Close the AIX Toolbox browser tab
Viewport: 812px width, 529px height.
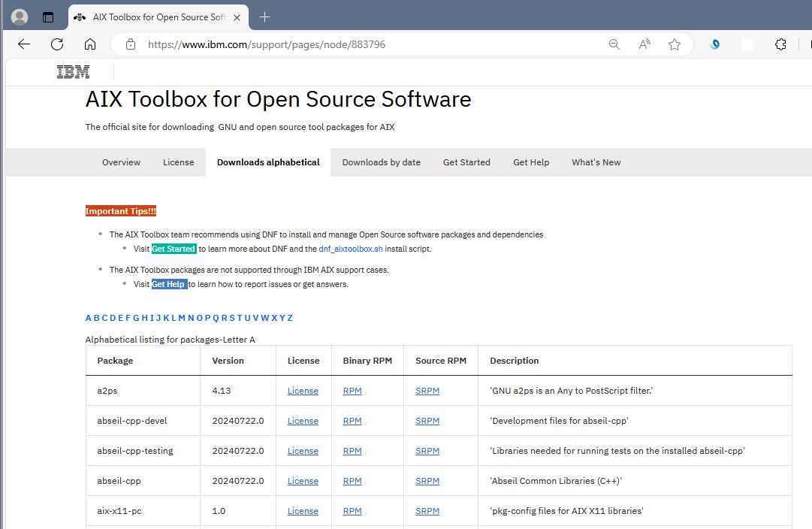pyautogui.click(x=237, y=17)
